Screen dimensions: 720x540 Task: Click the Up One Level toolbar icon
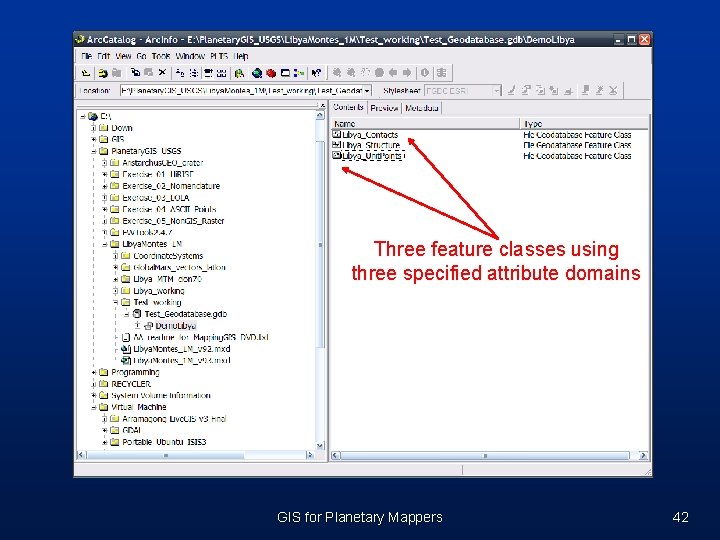(x=85, y=73)
